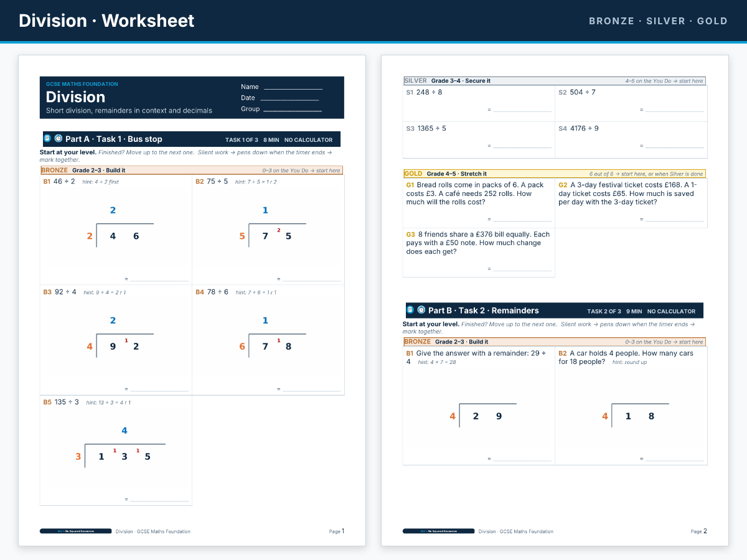Click the "TASK 1 OF 3" label

pyautogui.click(x=242, y=140)
